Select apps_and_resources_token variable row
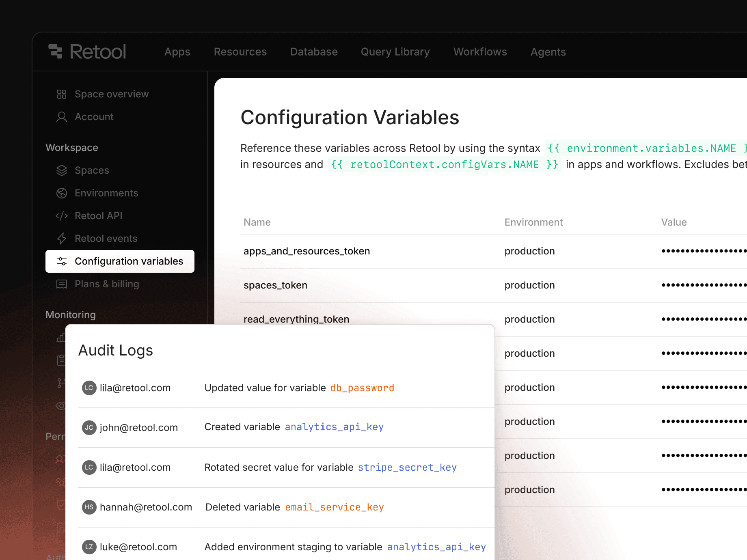This screenshot has width=747, height=560. [x=494, y=251]
